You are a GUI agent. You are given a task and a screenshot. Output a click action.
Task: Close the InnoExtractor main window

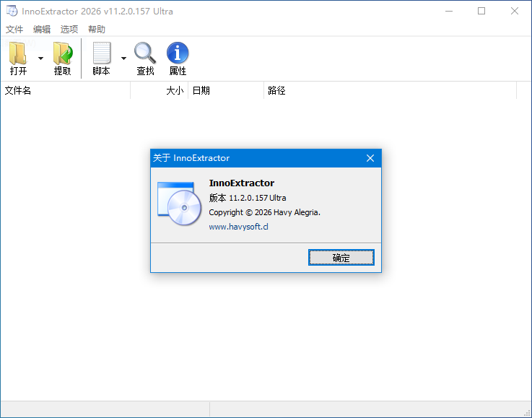pos(515,12)
